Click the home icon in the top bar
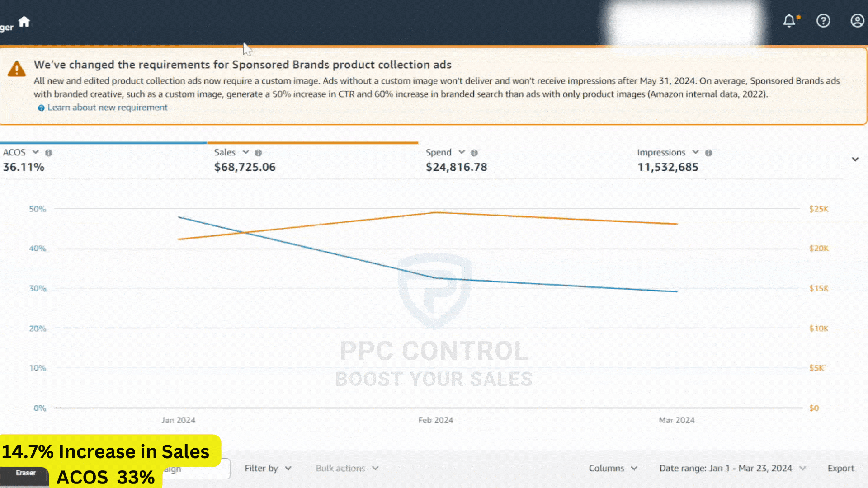 pyautogui.click(x=24, y=21)
